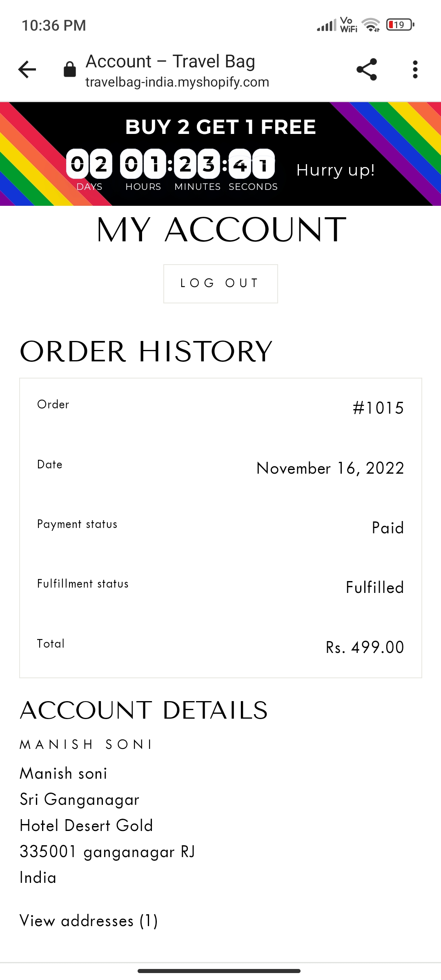Tap the back arrow icon

[27, 69]
